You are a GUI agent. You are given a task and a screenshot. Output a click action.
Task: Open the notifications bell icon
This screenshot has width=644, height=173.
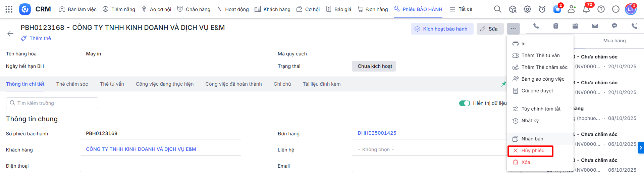(x=586, y=9)
